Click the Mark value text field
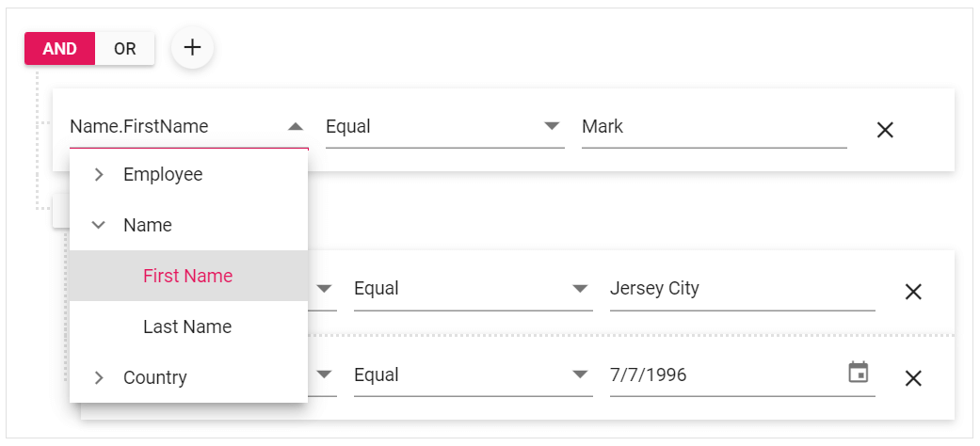This screenshot has width=980, height=446. coord(713,127)
